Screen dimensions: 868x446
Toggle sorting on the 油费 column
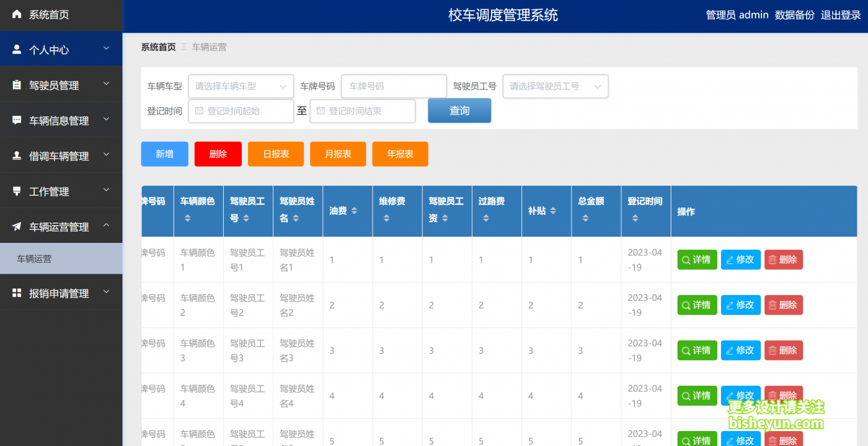355,210
